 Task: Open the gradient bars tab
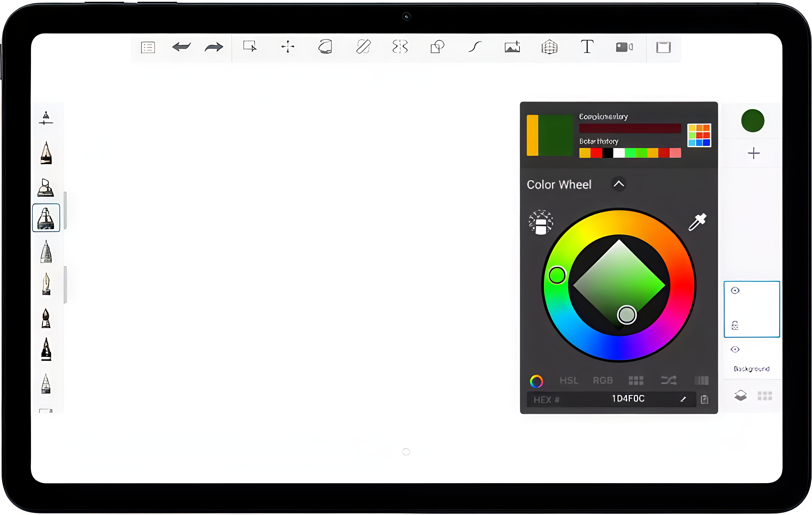tap(701, 381)
